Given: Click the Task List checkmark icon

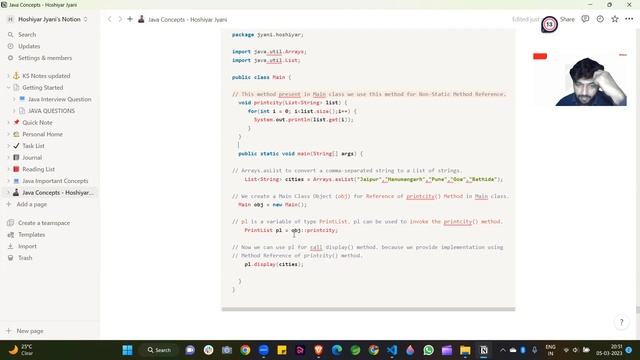Looking at the screenshot, I should tap(16, 146).
